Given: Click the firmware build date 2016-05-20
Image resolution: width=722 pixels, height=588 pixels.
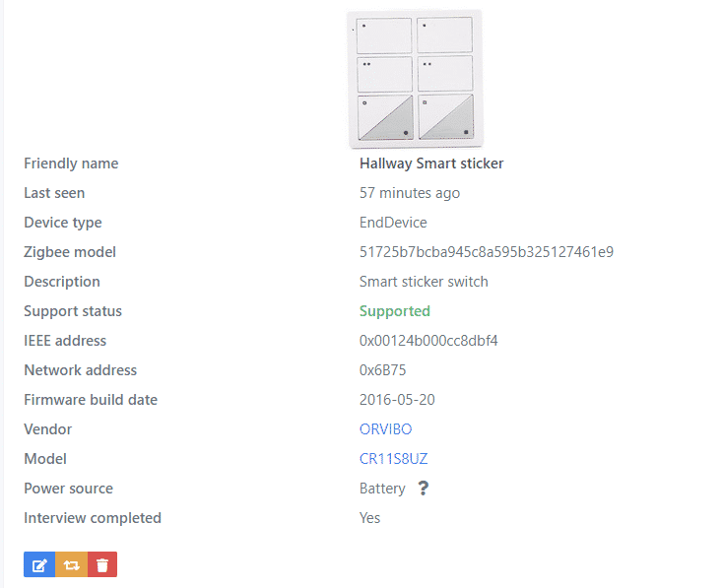Looking at the screenshot, I should click(x=397, y=400).
